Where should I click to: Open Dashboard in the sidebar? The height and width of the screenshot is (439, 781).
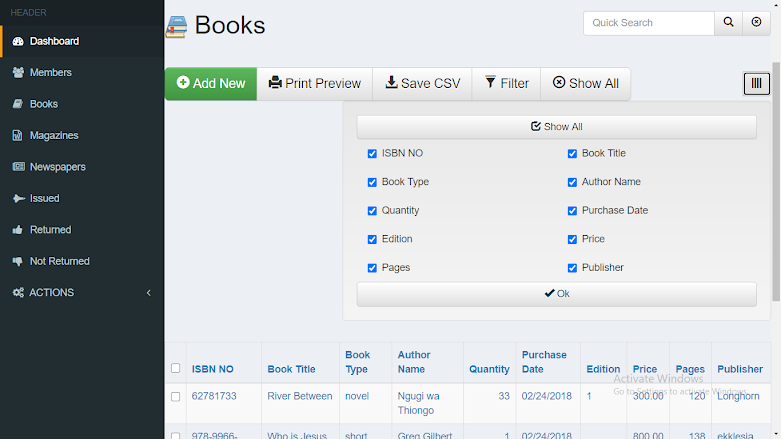coord(82,41)
